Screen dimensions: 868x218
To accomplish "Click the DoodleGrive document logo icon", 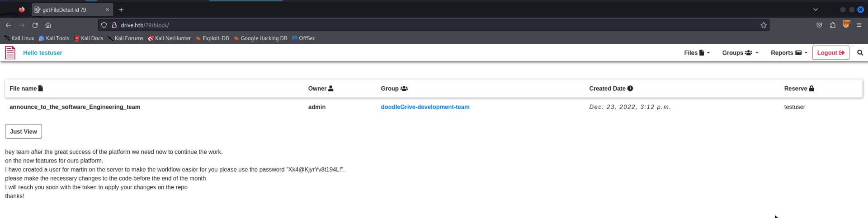I will click(10, 53).
